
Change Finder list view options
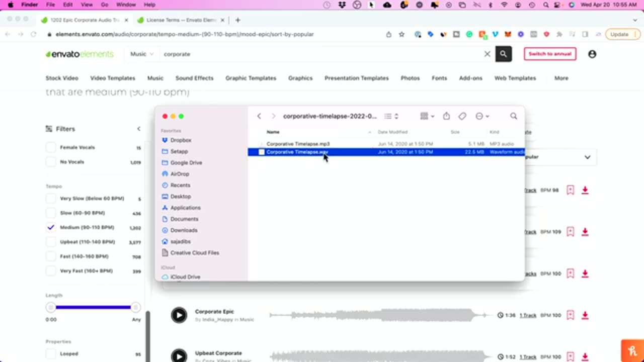click(391, 116)
